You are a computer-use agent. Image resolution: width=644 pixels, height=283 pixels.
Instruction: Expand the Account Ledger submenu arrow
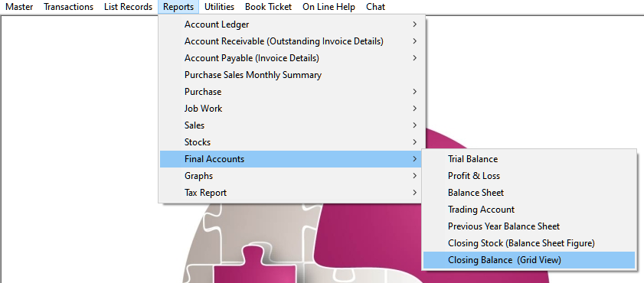(x=414, y=24)
